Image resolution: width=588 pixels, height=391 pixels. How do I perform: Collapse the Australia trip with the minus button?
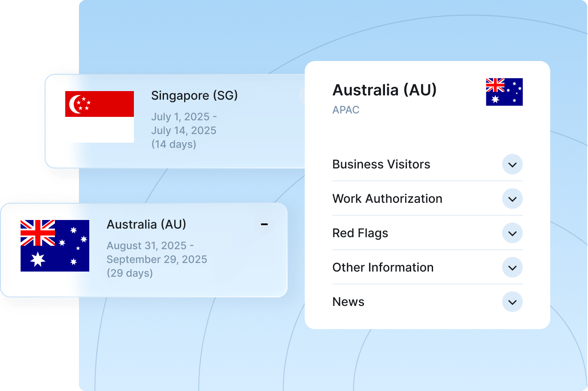tap(264, 224)
